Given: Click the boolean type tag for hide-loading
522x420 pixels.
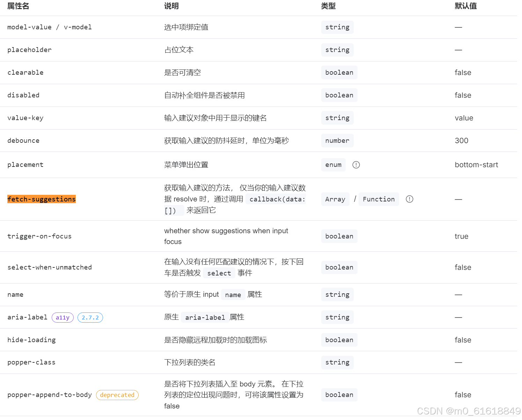Looking at the screenshot, I should [339, 340].
